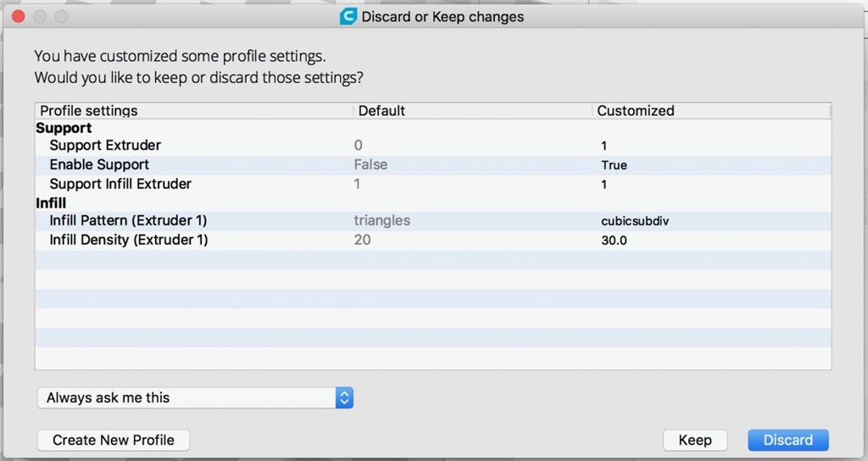Click the blue dropdown stepper arrows
The height and width of the screenshot is (461, 868).
[344, 398]
